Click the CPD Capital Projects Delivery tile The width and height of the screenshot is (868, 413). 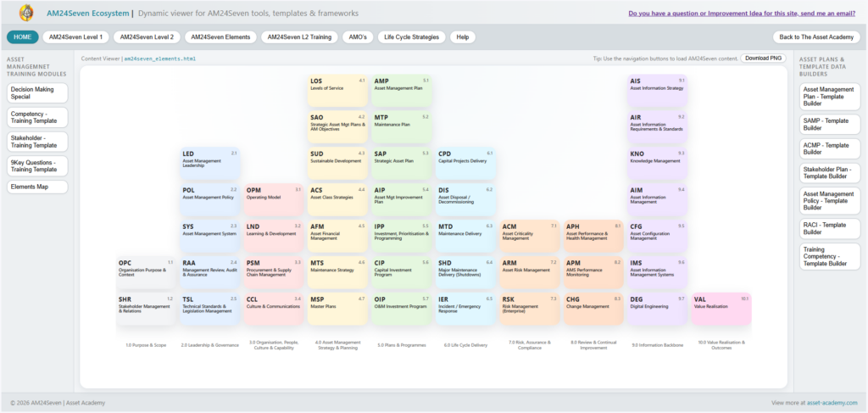pos(465,162)
